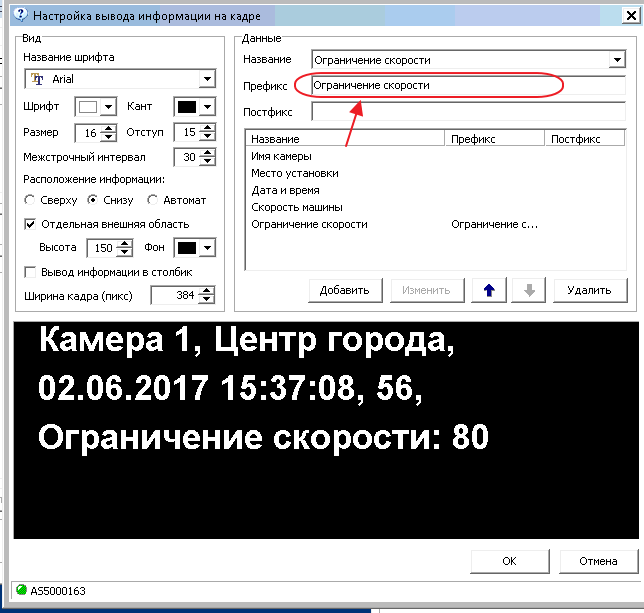Expand the Название data dropdown
The image size is (644, 613).
[616, 60]
